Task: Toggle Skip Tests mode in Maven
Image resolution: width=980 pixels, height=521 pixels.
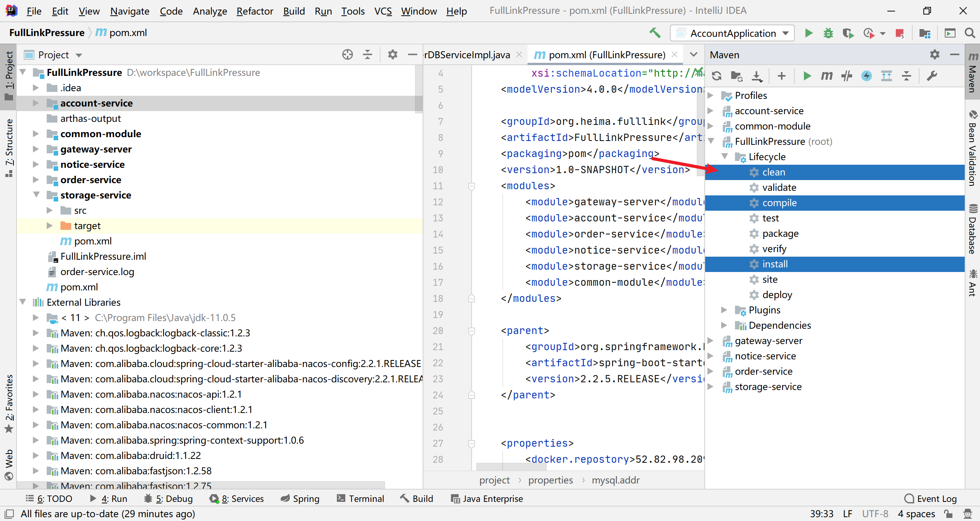Action: 867,76
